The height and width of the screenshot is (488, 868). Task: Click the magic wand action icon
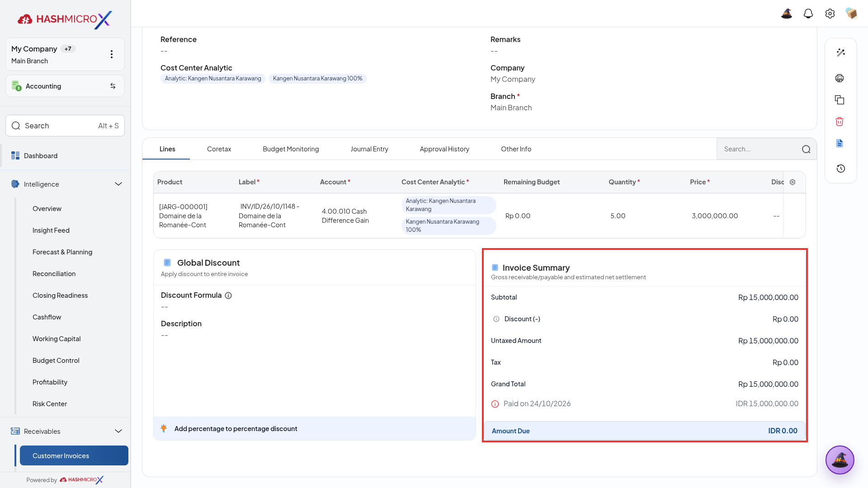click(x=840, y=52)
